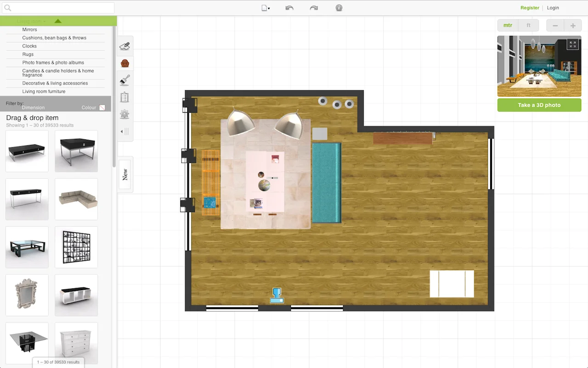
Task: Collapse the left tool panel
Action: click(x=124, y=131)
